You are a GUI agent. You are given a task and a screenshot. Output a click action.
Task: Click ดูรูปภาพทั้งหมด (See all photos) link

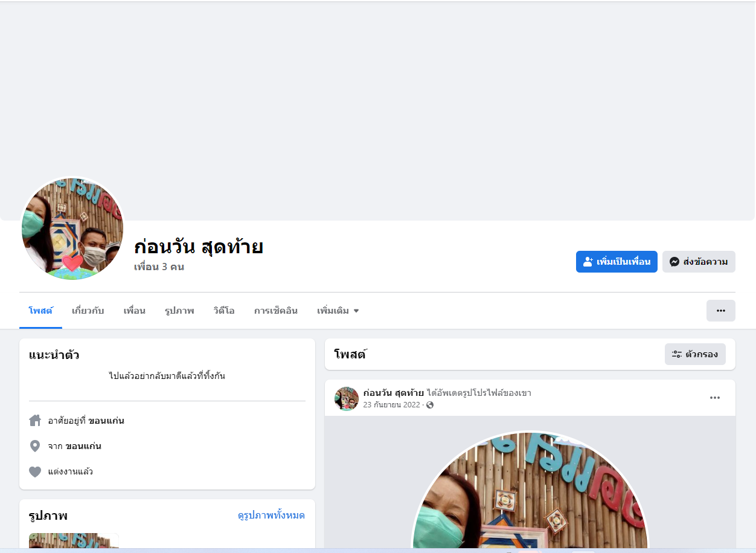271,516
